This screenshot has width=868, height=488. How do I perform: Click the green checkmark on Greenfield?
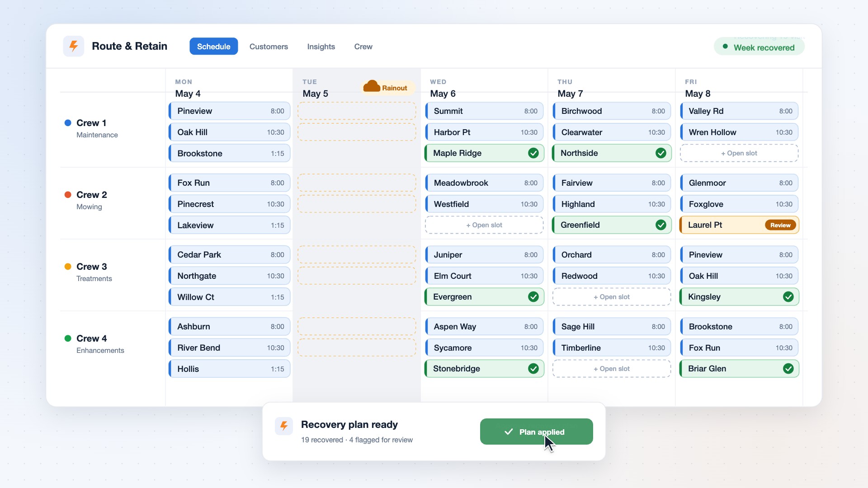point(661,225)
